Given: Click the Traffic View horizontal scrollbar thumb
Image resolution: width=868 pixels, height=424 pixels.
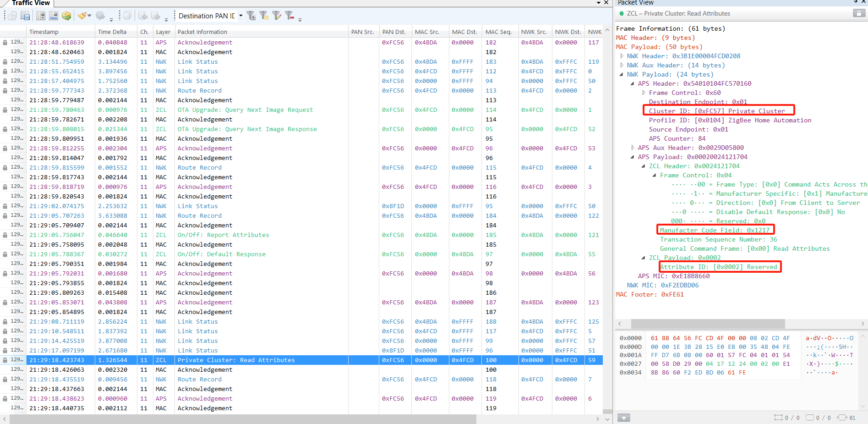Looking at the screenshot, I should (243, 419).
